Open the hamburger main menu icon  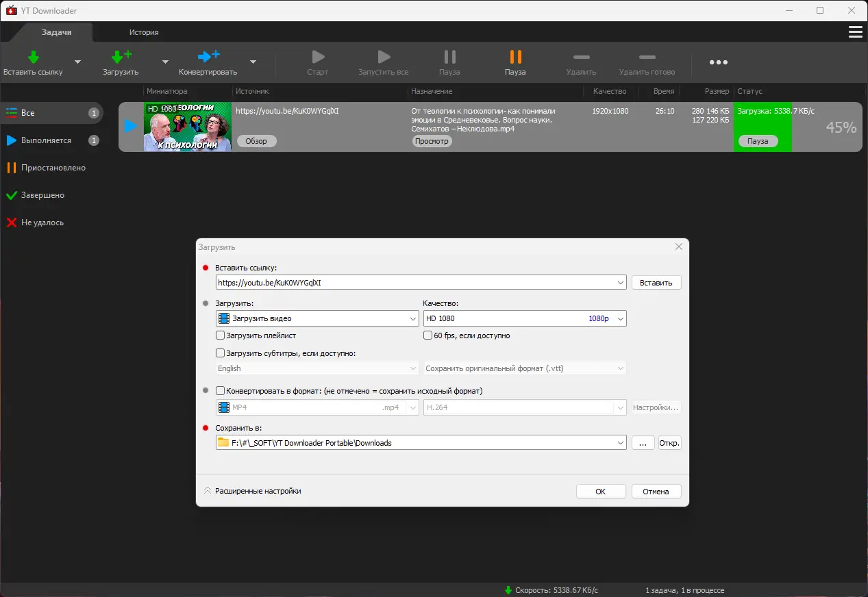pos(855,32)
